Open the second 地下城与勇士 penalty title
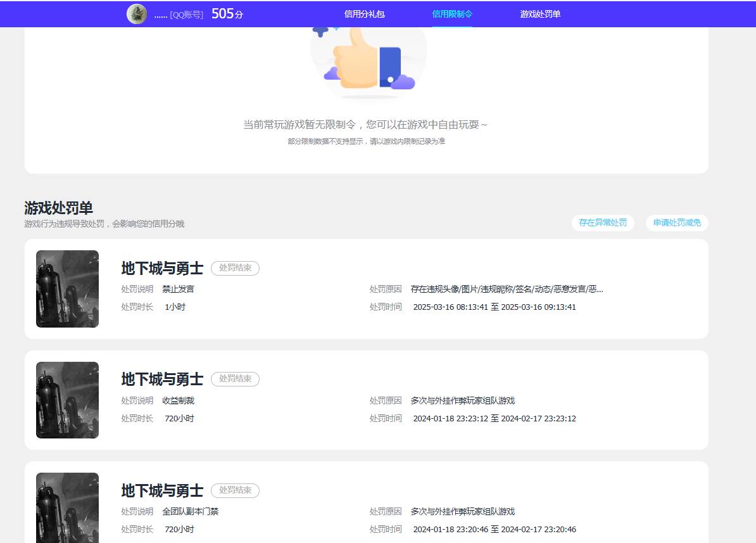This screenshot has width=756, height=543. 161,379
